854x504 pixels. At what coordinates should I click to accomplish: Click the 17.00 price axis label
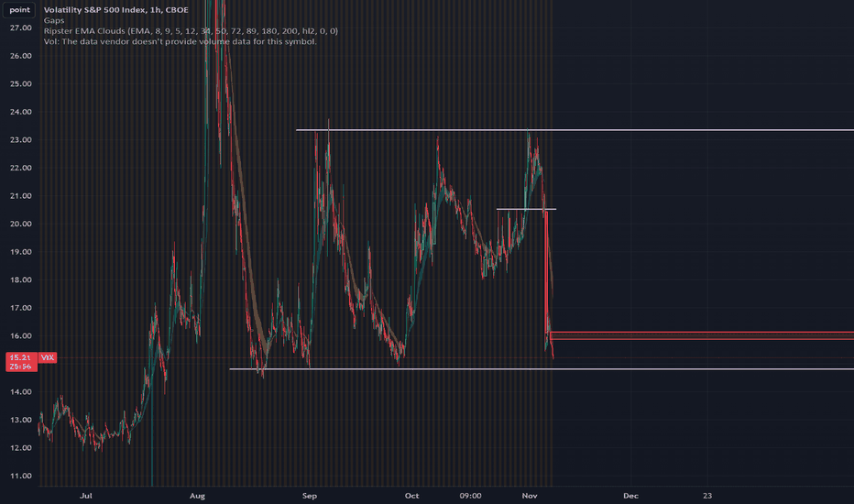(x=21, y=308)
